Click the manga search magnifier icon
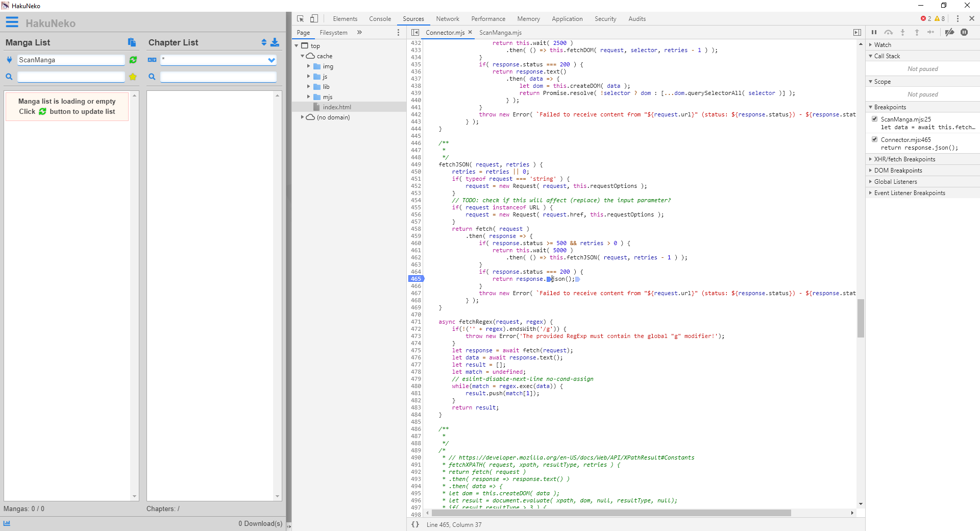Image resolution: width=980 pixels, height=531 pixels. (9, 77)
